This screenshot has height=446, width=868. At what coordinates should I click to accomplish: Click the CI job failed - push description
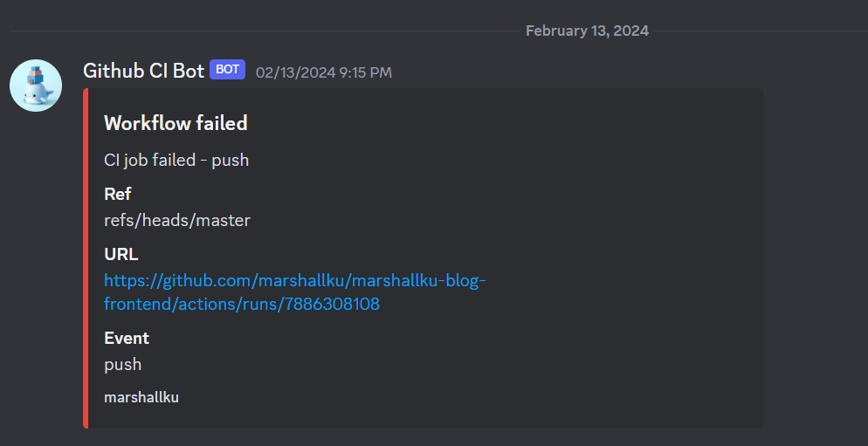coord(176,160)
